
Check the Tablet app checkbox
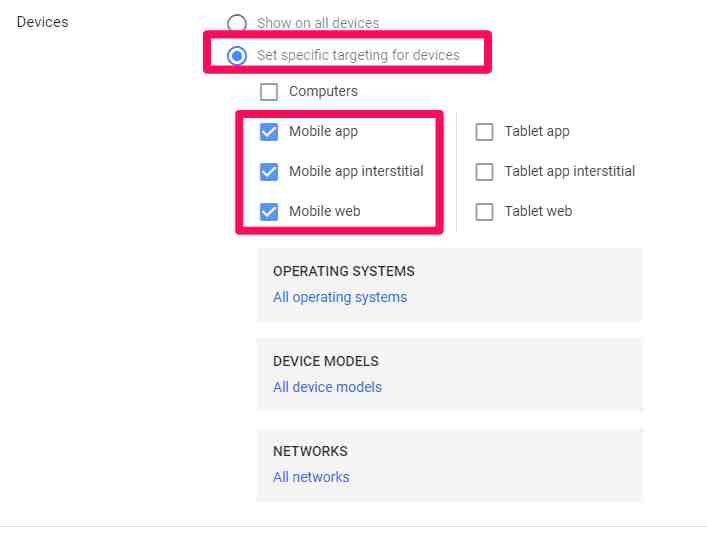point(484,132)
